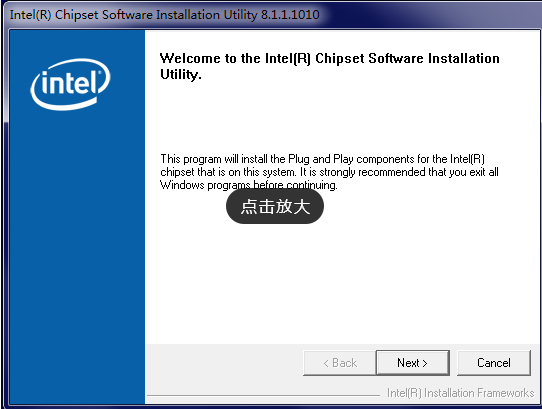Click the 点击放大 overlay badge
The height and width of the screenshot is (409, 542).
tap(275, 206)
